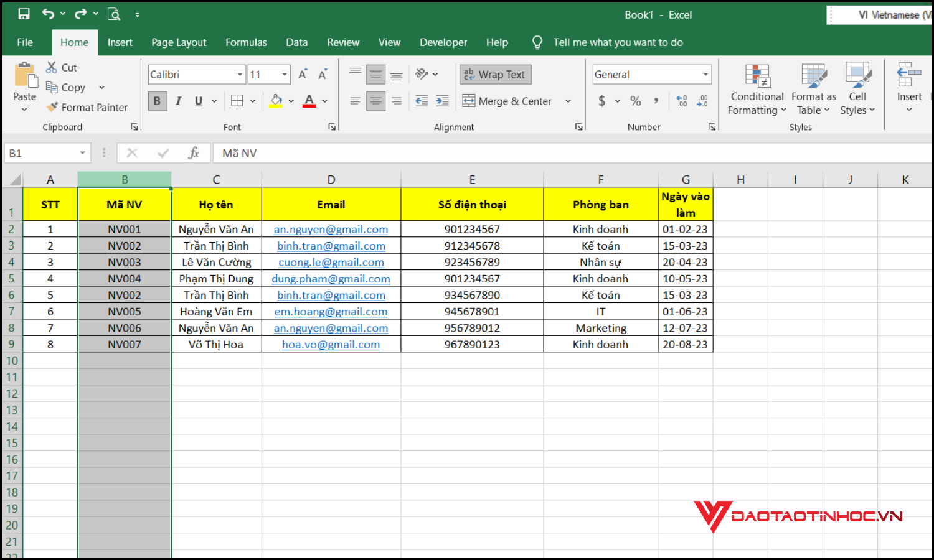Image resolution: width=934 pixels, height=560 pixels.
Task: Switch to the Data tab
Action: 296,42
